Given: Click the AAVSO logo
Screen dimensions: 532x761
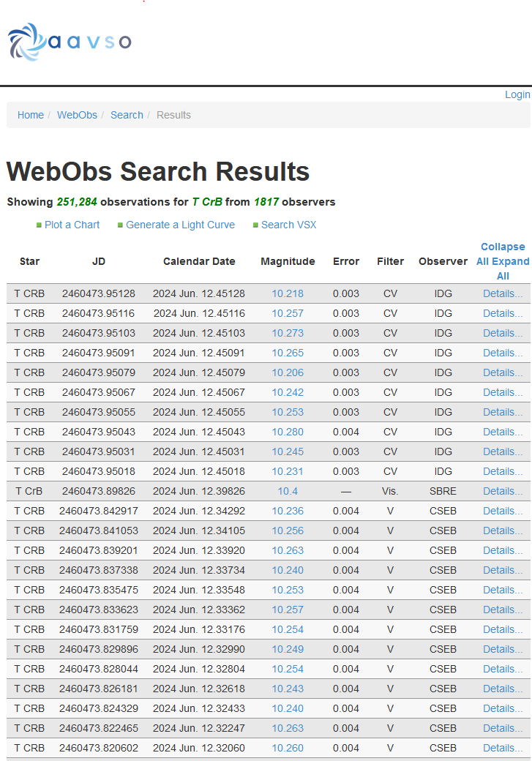Looking at the screenshot, I should (70, 42).
